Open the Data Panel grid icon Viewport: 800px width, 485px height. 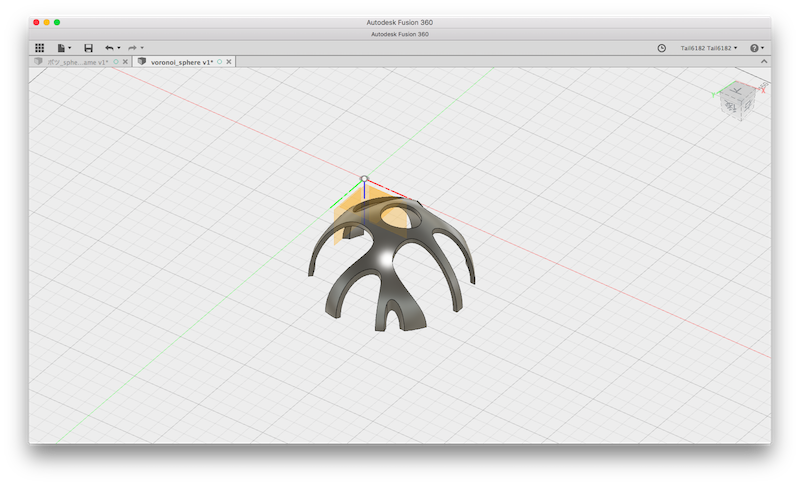39,48
